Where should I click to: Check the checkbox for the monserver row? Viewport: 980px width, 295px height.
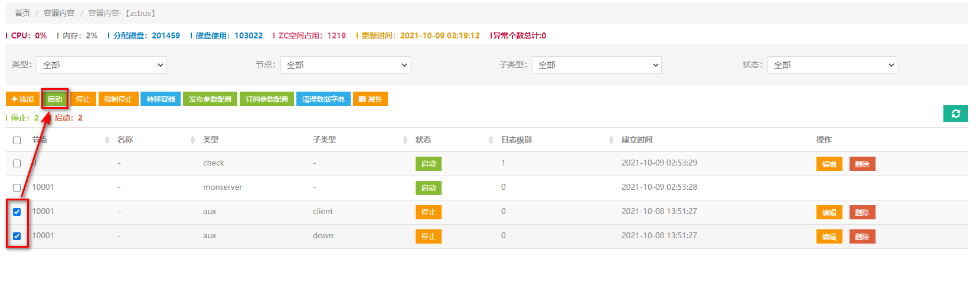pos(17,188)
